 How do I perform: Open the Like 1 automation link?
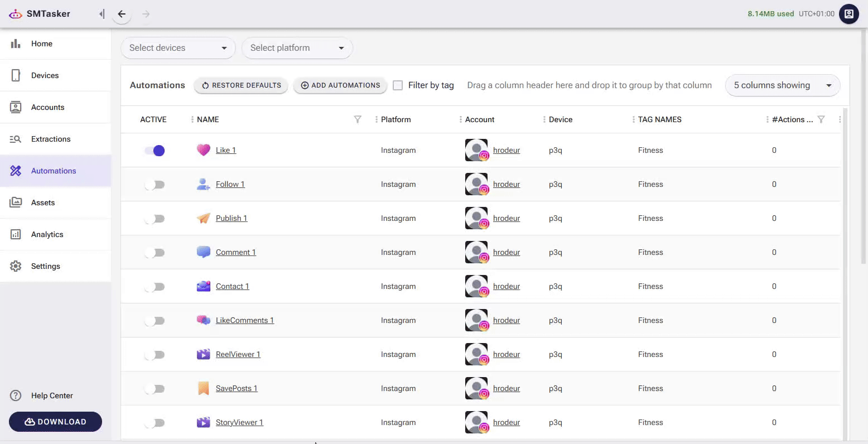pyautogui.click(x=226, y=150)
